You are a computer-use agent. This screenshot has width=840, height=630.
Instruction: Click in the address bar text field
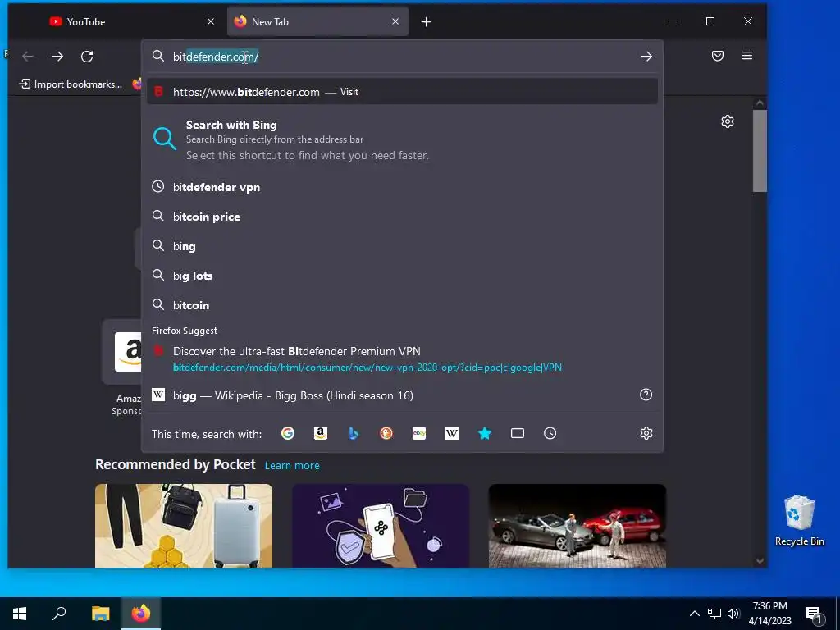click(402, 57)
